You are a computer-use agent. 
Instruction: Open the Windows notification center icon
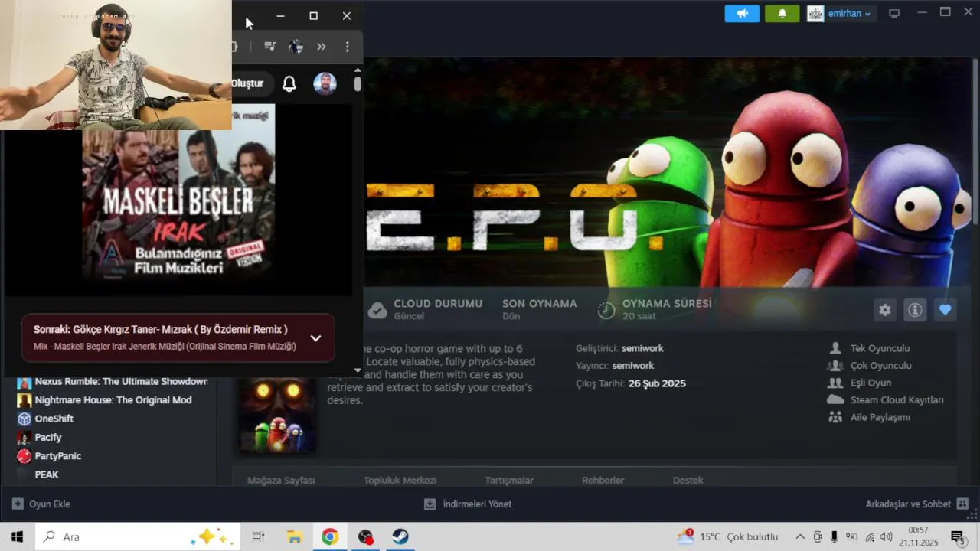tap(958, 537)
